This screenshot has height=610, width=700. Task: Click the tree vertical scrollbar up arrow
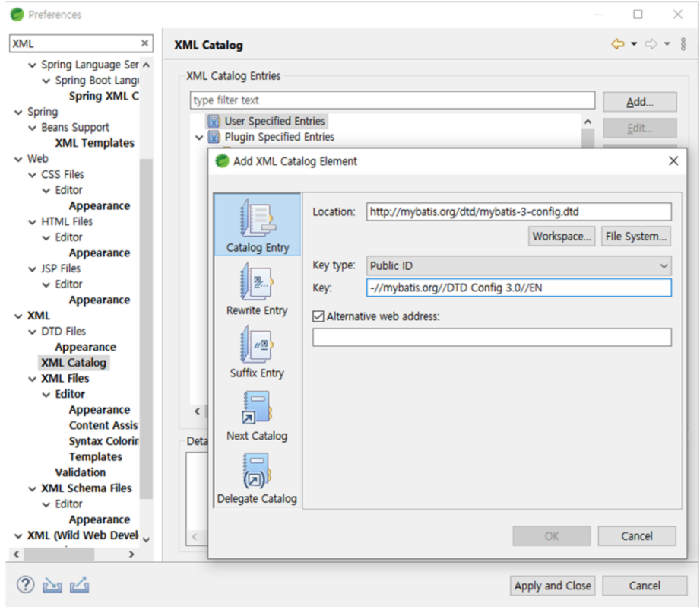point(146,65)
